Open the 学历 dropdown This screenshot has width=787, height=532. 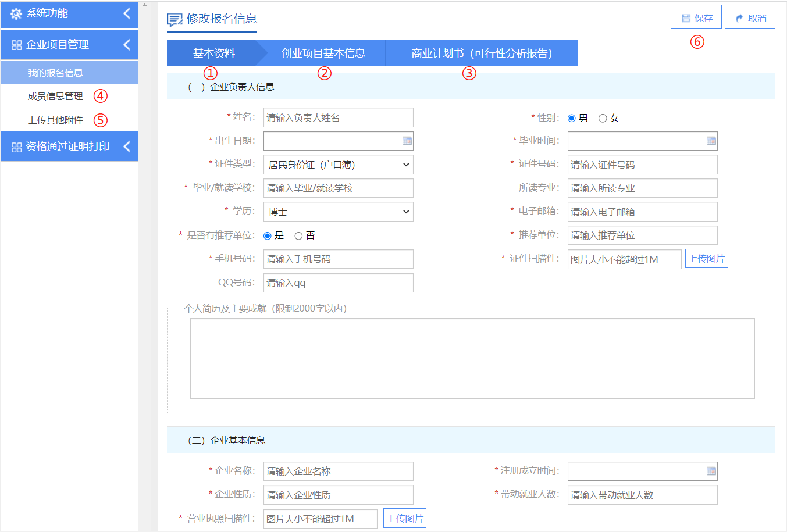pyautogui.click(x=339, y=212)
